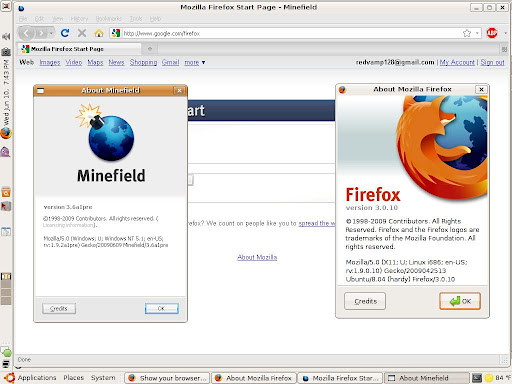Open the Edit menu
The image size is (512, 384).
click(x=39, y=19)
